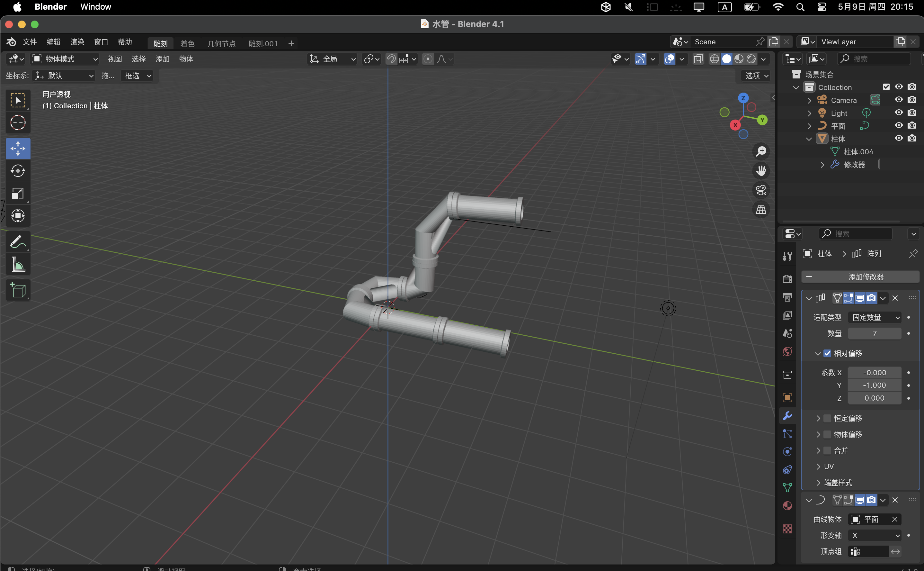
Task: Click the Z axis on navigation gizmo
Action: [x=743, y=98]
